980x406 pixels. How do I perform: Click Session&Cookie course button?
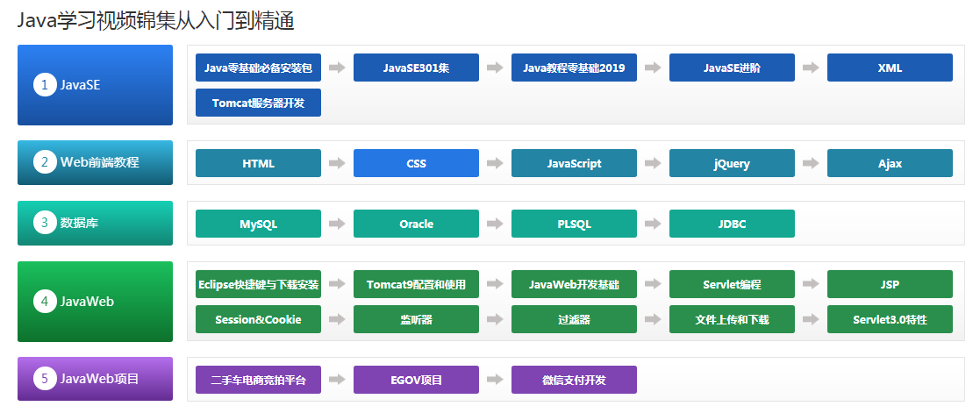(258, 319)
